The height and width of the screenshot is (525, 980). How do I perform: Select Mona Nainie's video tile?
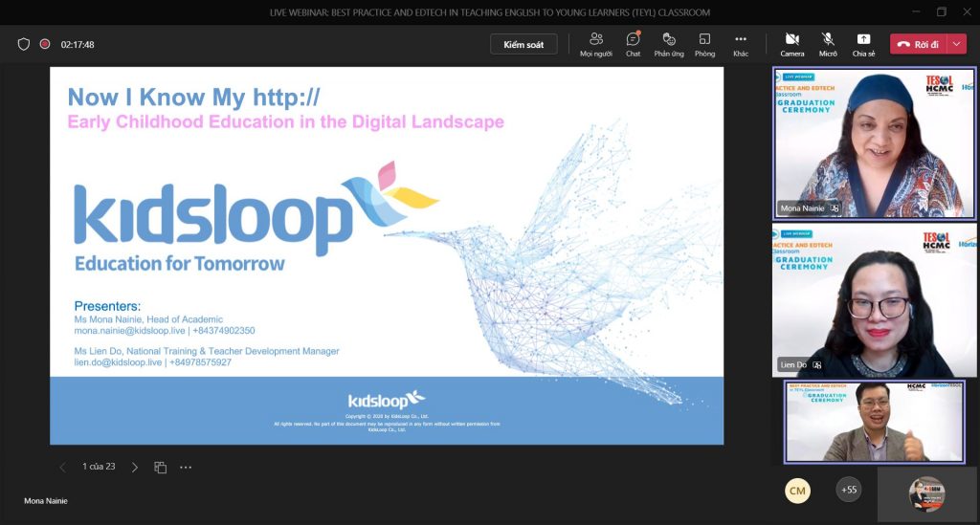[x=874, y=142]
